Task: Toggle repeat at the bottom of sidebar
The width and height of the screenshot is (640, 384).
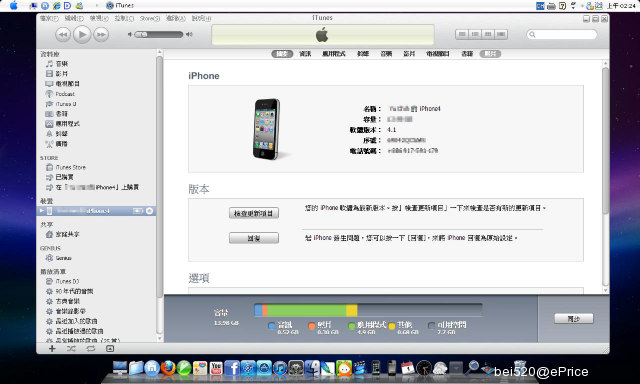Action: [91, 348]
